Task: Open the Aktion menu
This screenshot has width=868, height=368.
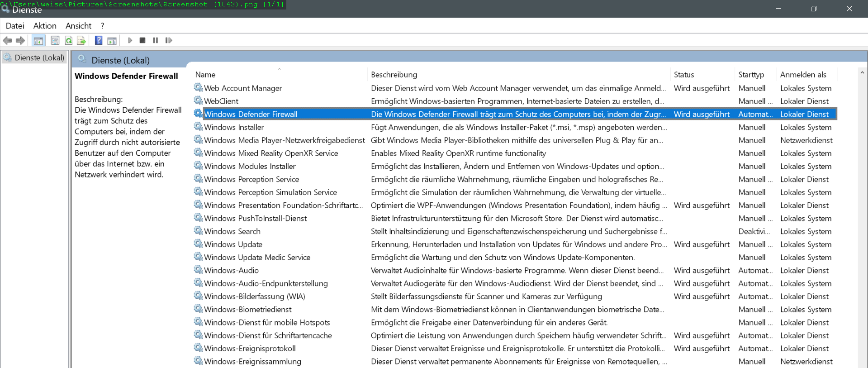Action: click(x=45, y=26)
